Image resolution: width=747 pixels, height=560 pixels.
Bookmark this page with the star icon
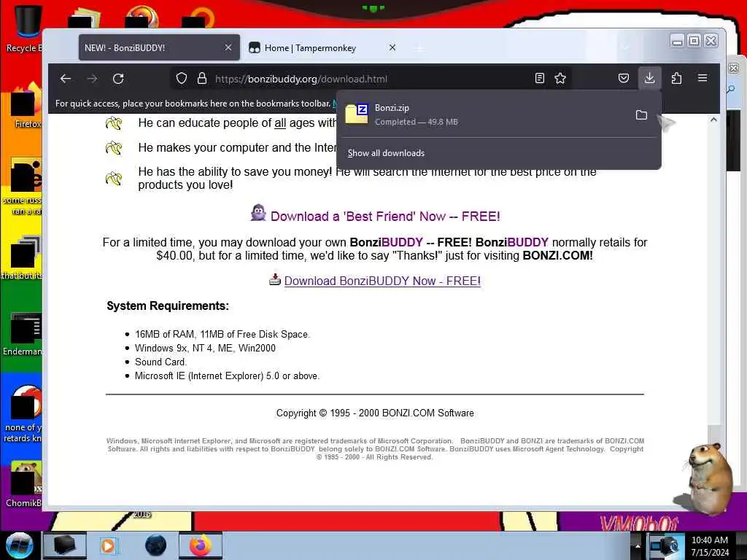(560, 79)
